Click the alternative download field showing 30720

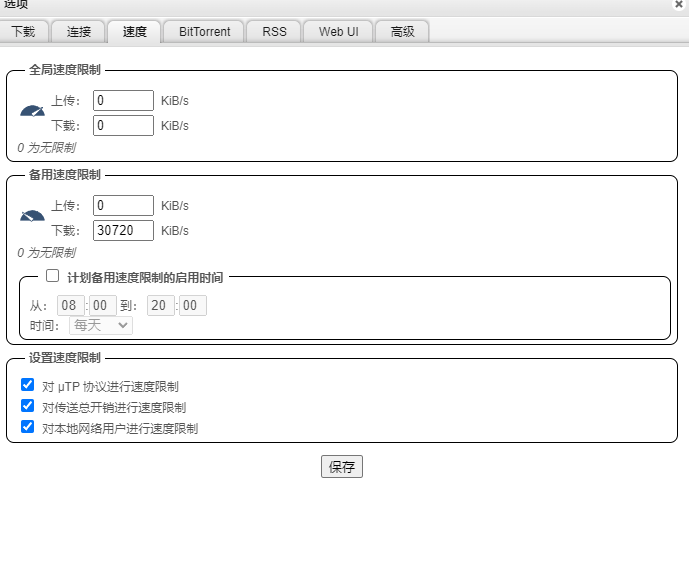click(x=123, y=231)
